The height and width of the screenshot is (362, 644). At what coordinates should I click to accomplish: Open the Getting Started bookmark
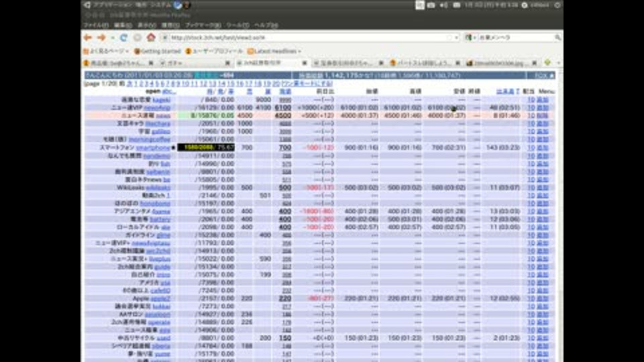coord(158,52)
